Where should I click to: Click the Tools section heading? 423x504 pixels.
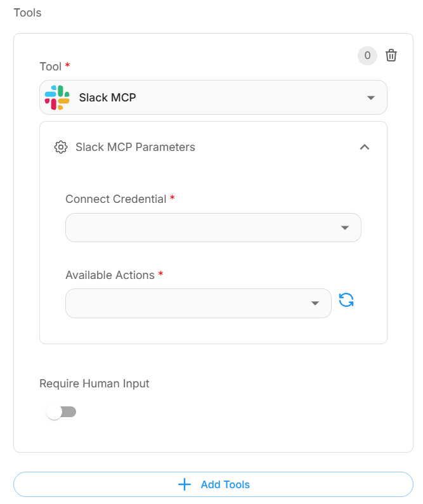click(28, 13)
